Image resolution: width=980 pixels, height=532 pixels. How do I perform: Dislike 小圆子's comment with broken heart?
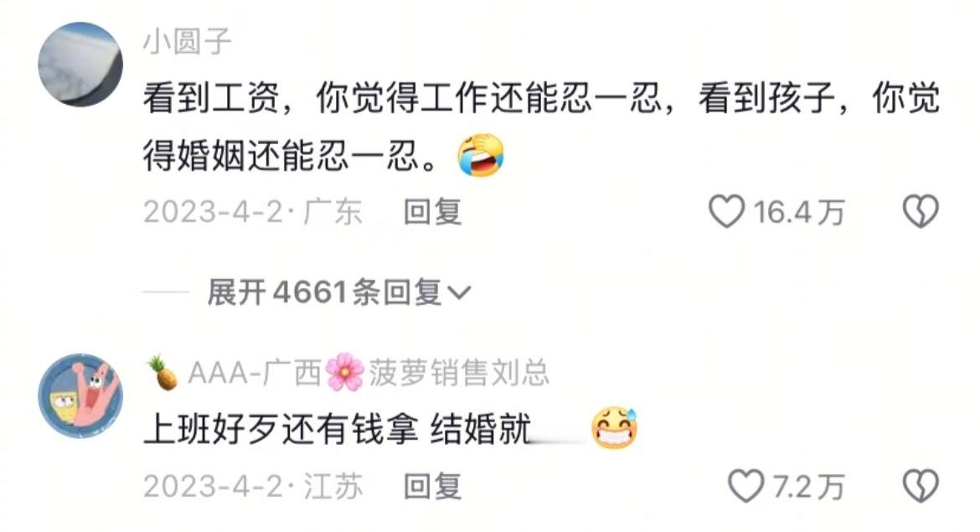(x=921, y=211)
